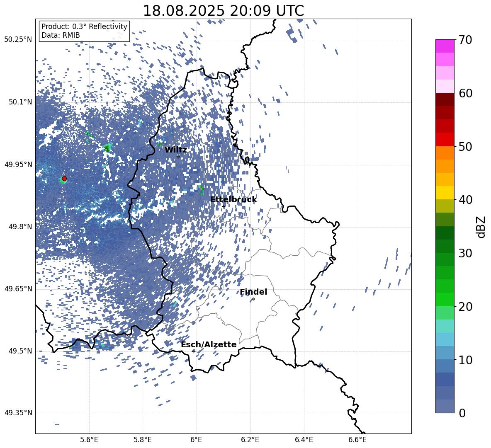
Task: Click the 50 tick on colorbar
Action: pyautogui.click(x=465, y=146)
